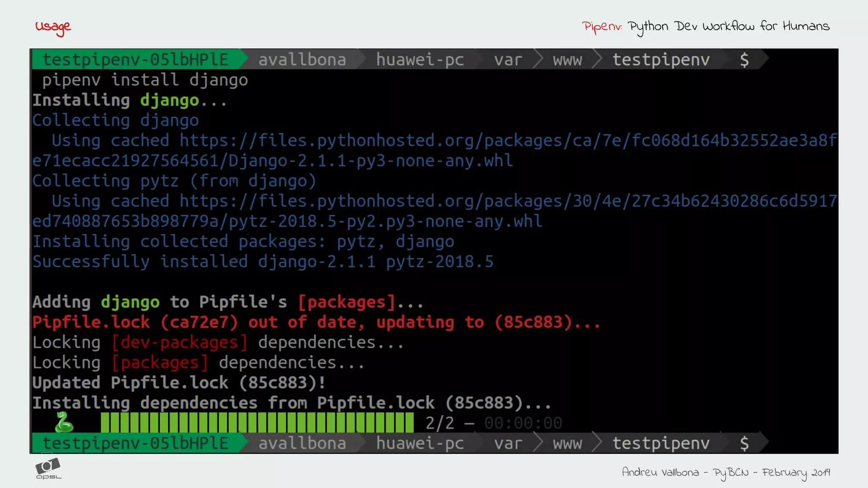Click 'Python Dev Workflow for Humans' title

[729, 27]
